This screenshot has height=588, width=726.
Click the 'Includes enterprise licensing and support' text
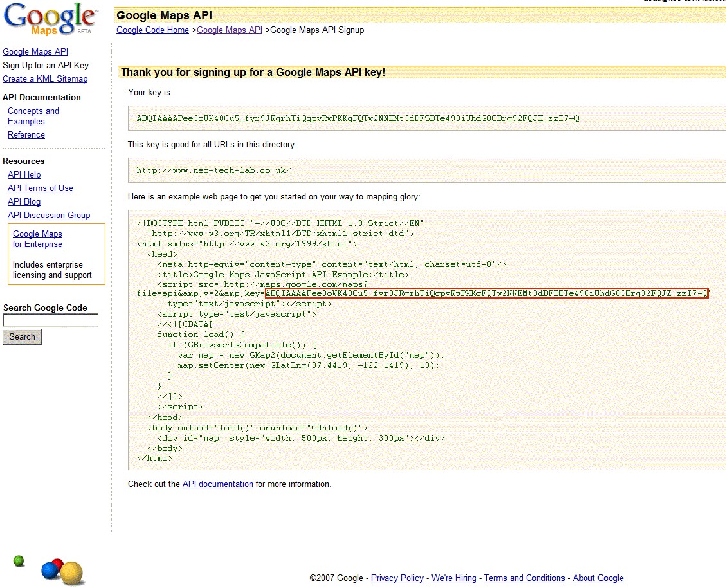(52, 270)
